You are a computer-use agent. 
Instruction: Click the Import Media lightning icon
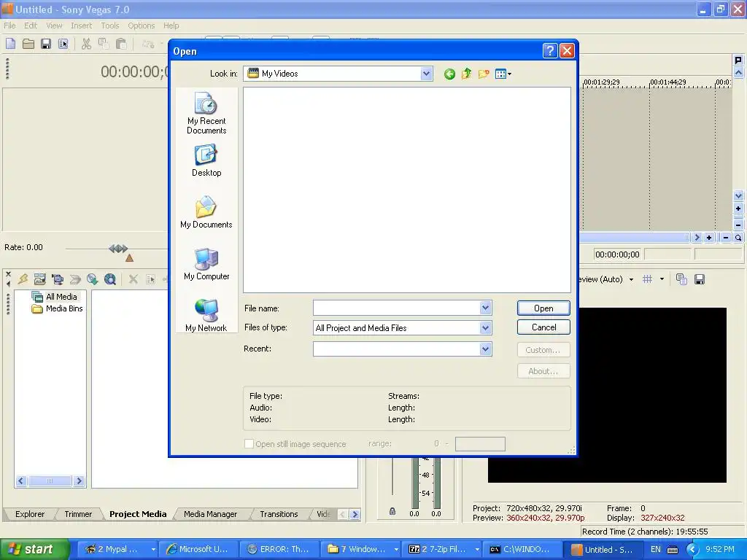pos(23,279)
